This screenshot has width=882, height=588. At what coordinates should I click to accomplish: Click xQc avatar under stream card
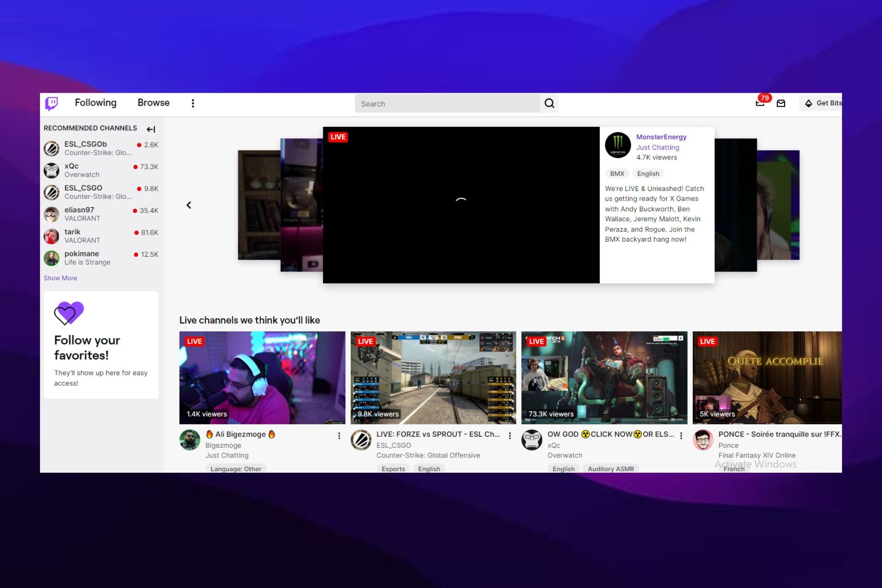click(x=532, y=440)
